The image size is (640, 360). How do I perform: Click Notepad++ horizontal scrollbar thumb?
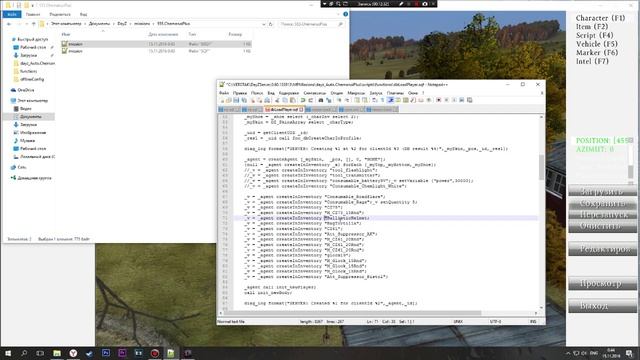coord(353,313)
